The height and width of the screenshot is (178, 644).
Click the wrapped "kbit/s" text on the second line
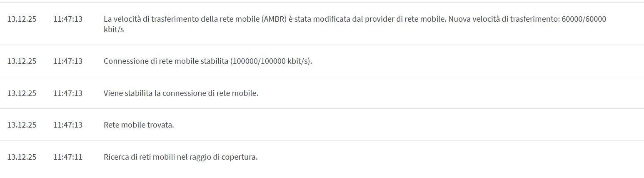114,30
